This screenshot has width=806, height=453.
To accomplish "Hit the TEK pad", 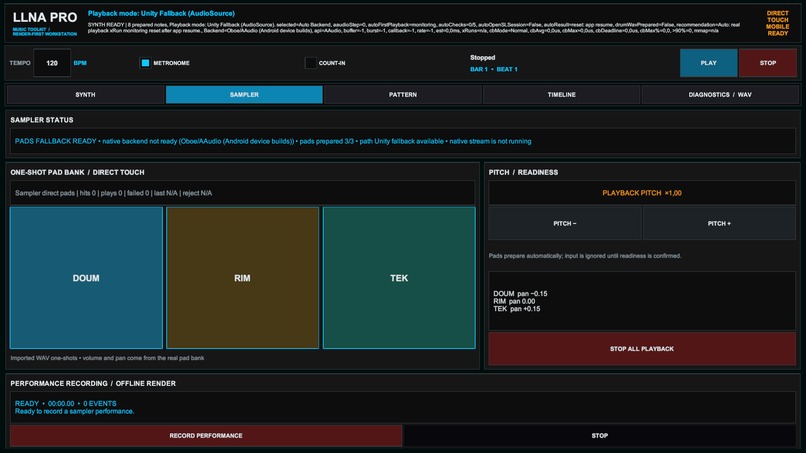I will [399, 278].
